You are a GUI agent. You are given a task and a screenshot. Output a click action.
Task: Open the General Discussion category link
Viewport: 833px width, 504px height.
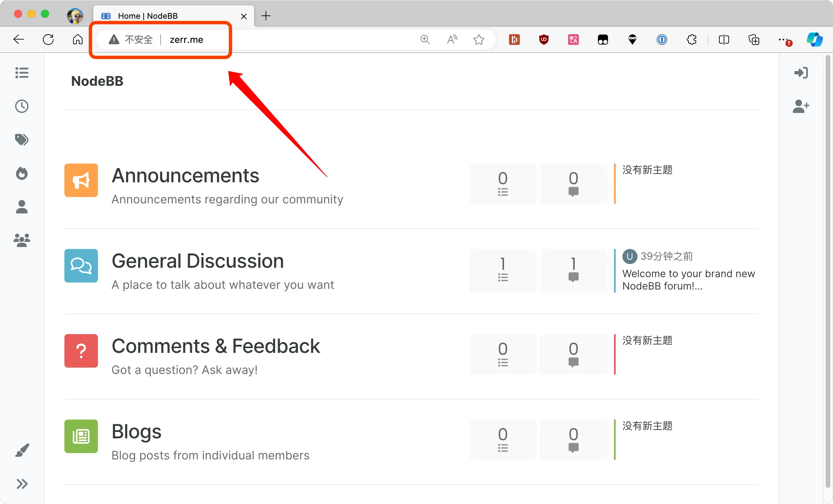coord(198,261)
